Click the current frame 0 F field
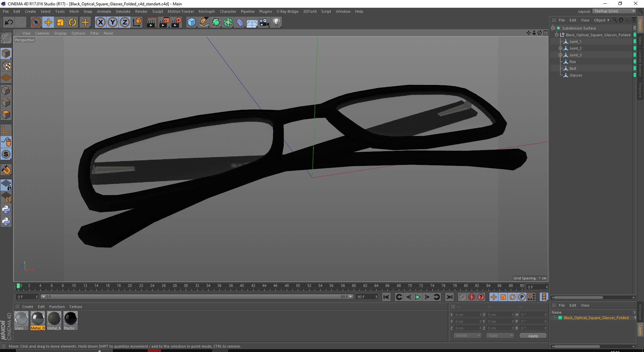 27,297
